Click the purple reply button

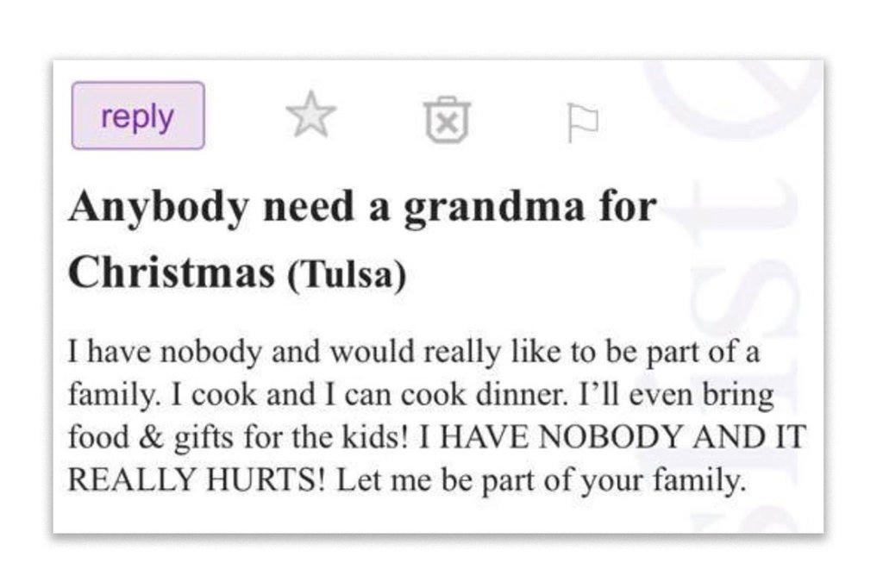(138, 116)
